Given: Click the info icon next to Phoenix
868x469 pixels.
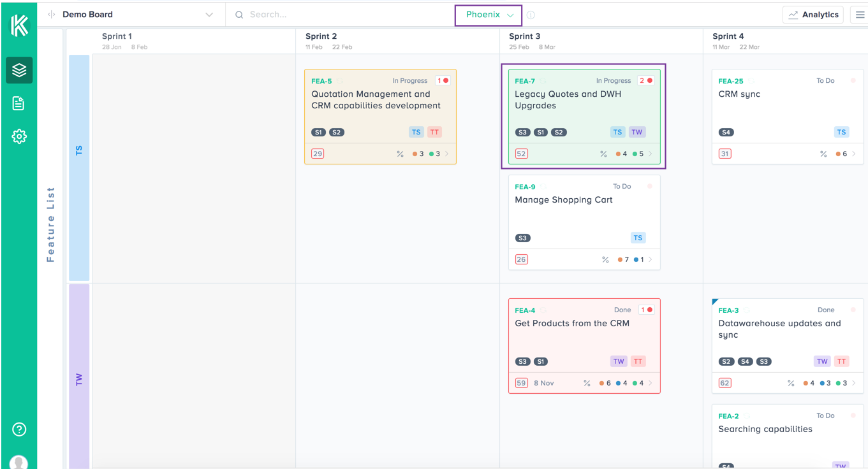Looking at the screenshot, I should pos(531,15).
